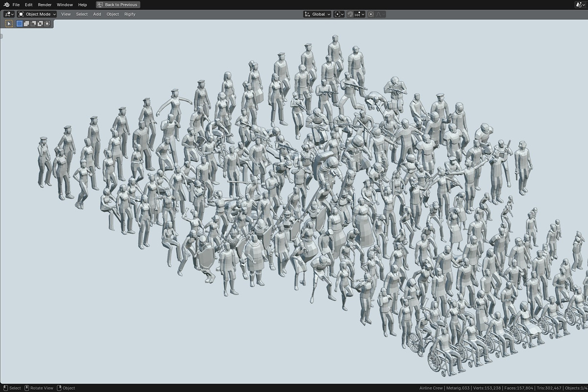Open the proportional editing falloff dropdown
The height and width of the screenshot is (392, 588).
tap(380, 14)
